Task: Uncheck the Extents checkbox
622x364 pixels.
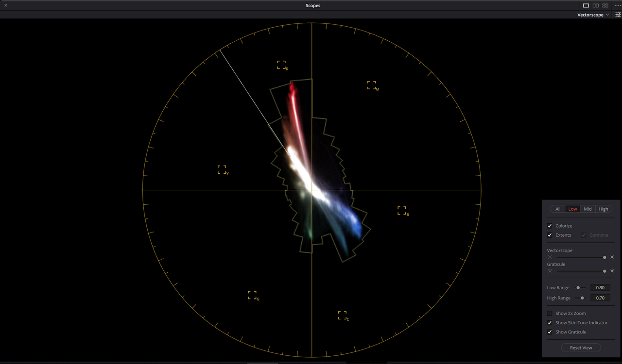Action: point(550,235)
